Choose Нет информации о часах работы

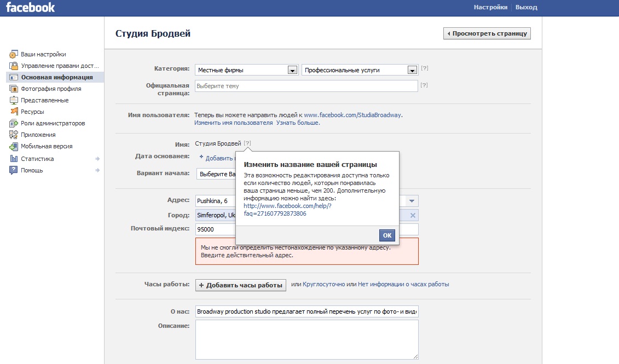pyautogui.click(x=403, y=284)
